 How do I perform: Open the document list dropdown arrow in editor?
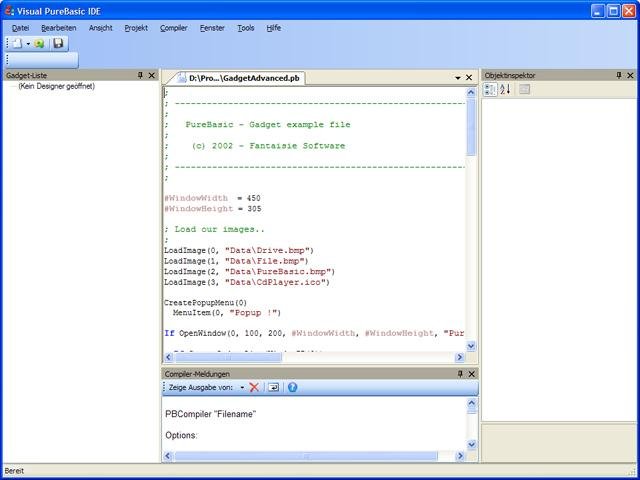457,77
